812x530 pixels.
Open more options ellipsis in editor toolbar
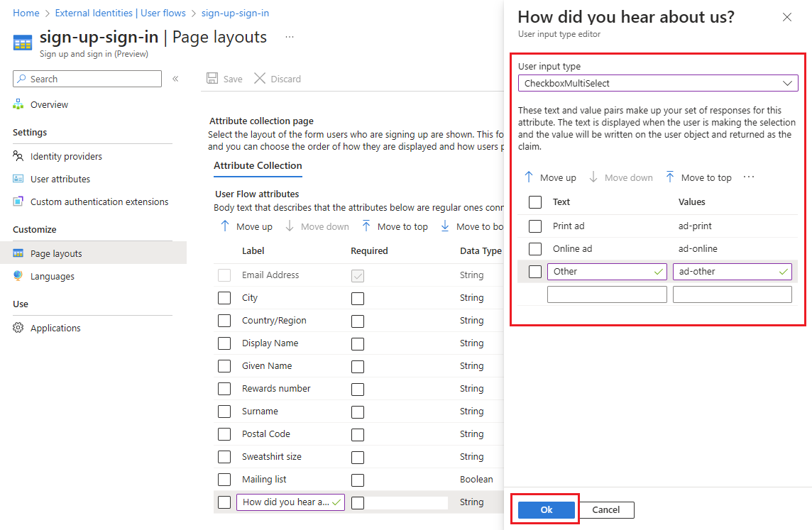click(749, 177)
